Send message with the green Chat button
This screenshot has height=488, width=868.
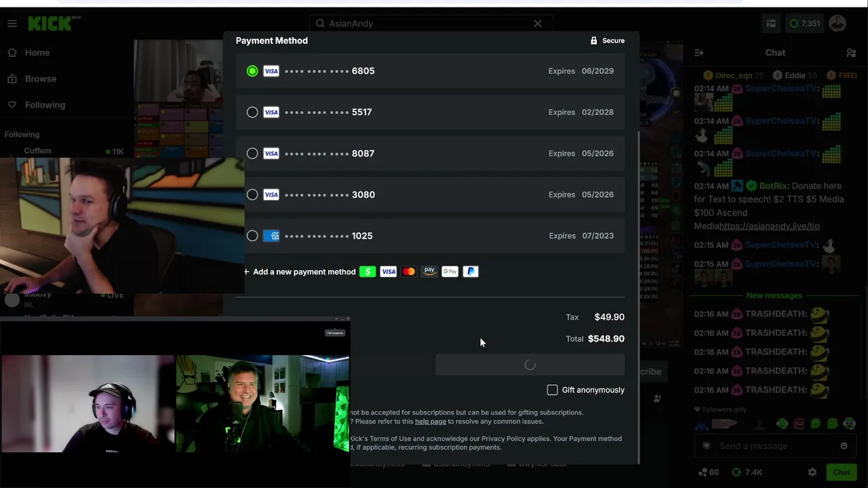coord(842,472)
